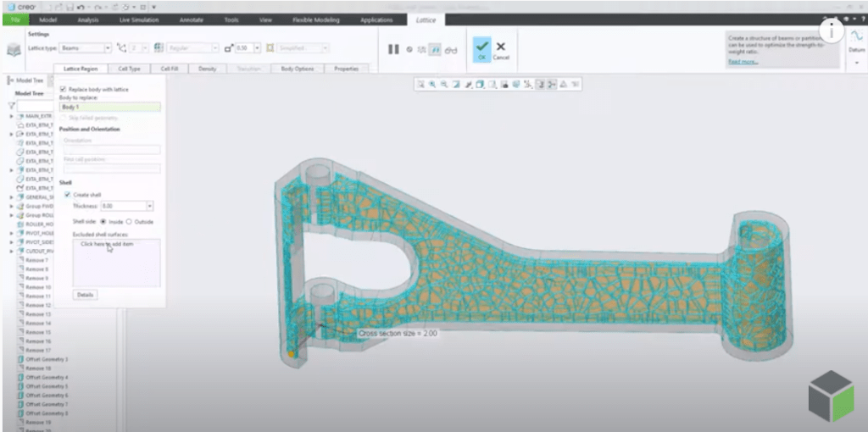
Task: Uncheck Replace body with lattice
Action: [x=64, y=89]
